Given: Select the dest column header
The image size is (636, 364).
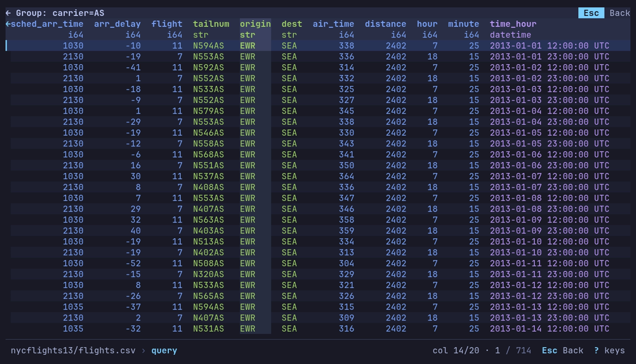Looking at the screenshot, I should click(x=292, y=24).
